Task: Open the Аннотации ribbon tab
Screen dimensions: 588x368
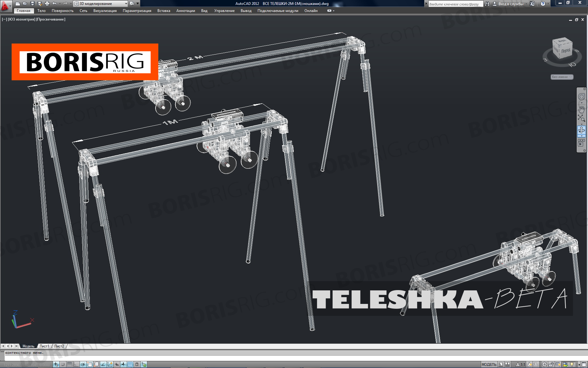Action: (186, 11)
